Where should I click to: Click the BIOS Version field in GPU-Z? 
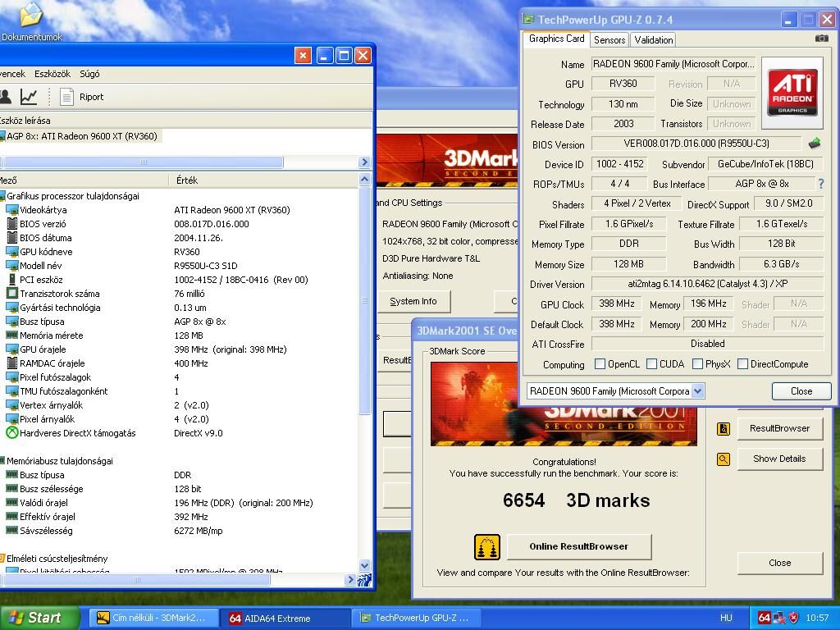pos(696,144)
